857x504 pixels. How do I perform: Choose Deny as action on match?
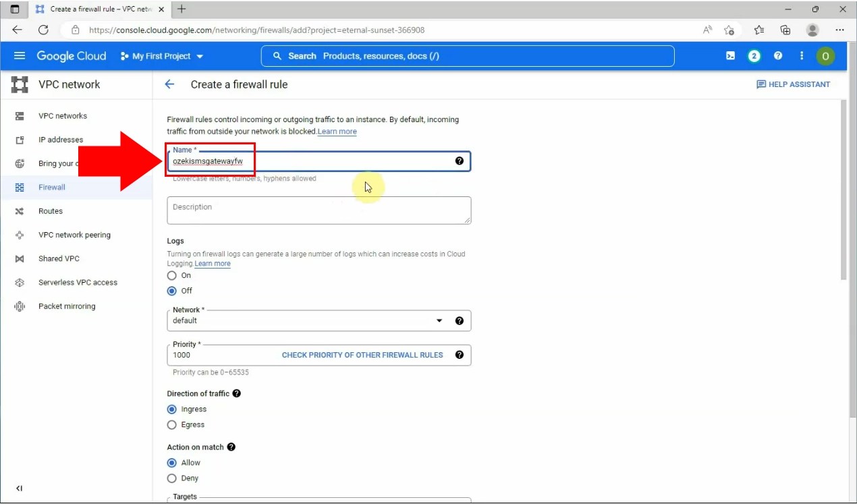click(171, 478)
